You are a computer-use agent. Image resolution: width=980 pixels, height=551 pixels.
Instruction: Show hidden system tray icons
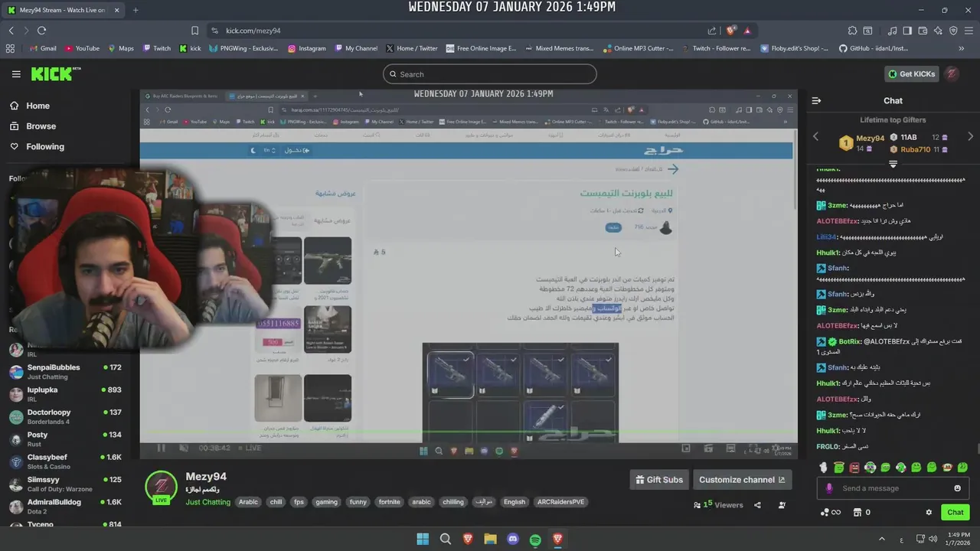(x=881, y=539)
